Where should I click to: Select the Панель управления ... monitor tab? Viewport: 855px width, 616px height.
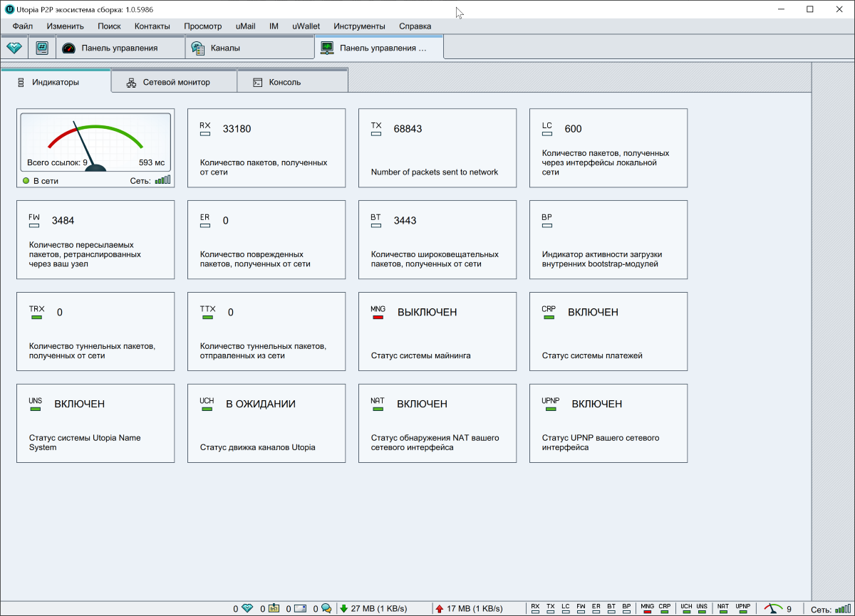(x=378, y=48)
